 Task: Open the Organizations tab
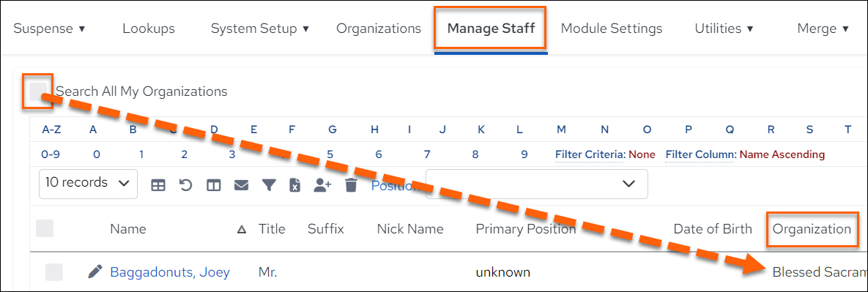pos(379,29)
